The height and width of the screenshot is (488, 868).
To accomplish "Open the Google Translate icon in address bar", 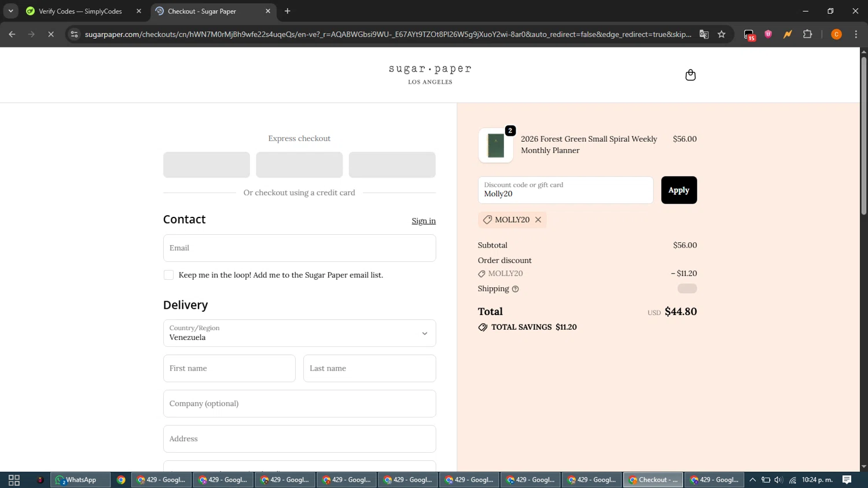I will click(704, 35).
